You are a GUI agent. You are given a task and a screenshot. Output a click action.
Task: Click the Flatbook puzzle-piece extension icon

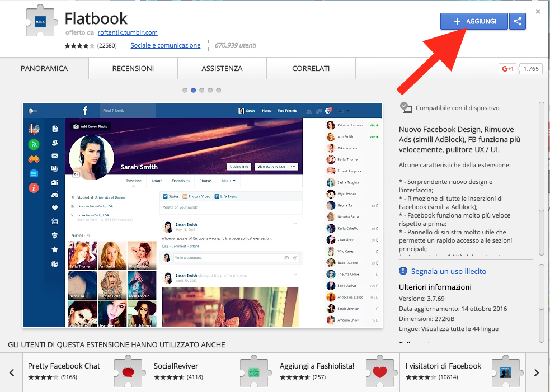(x=42, y=21)
